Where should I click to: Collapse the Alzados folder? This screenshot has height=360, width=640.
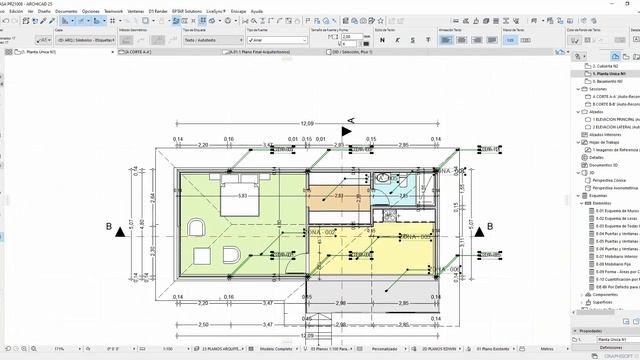coord(578,112)
